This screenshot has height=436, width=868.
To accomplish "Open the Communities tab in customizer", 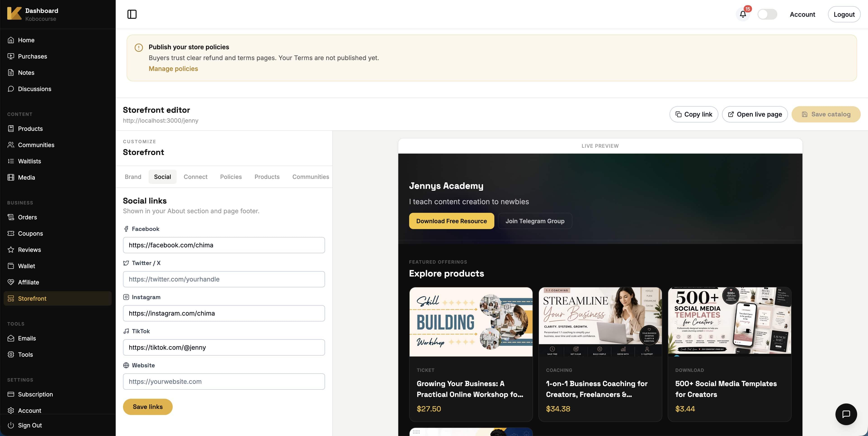I will [x=311, y=177].
